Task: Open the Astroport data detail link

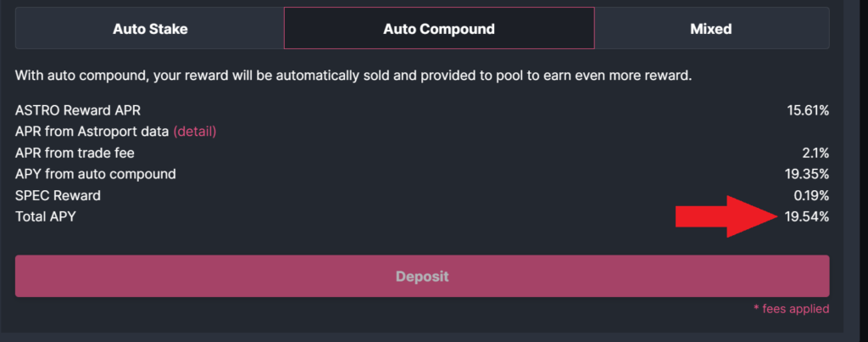Action: coord(195,132)
